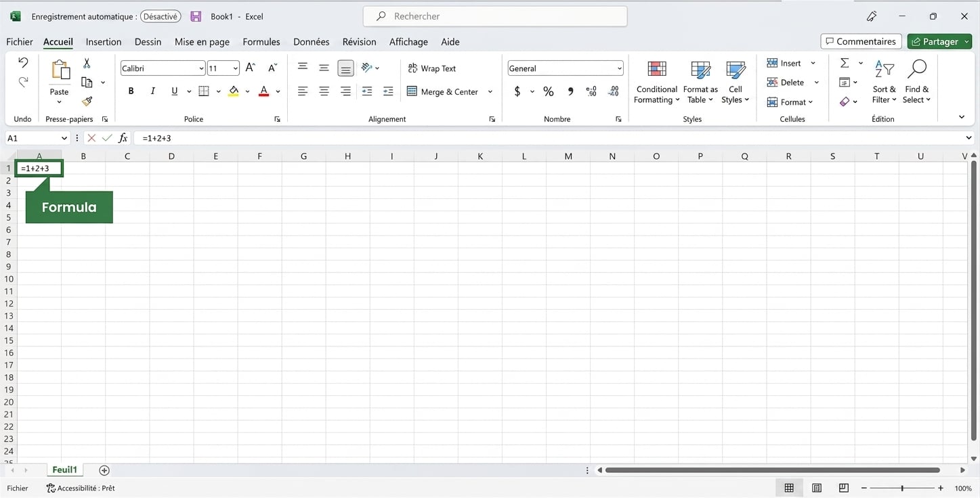
Task: Apply the red font color
Action: tap(264, 91)
